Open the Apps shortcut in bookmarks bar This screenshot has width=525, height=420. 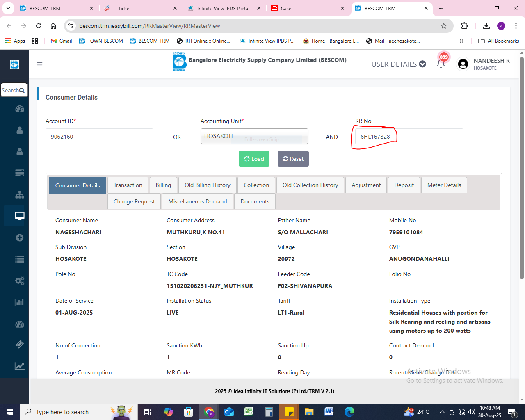click(x=15, y=41)
